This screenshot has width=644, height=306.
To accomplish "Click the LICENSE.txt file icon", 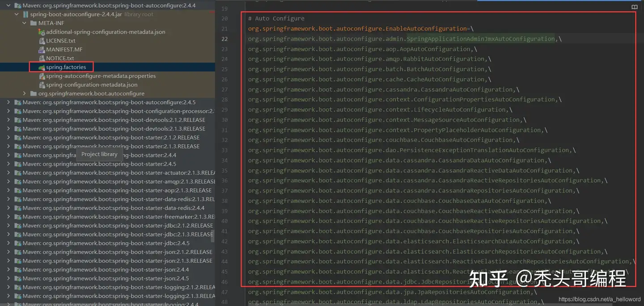I will (42, 41).
